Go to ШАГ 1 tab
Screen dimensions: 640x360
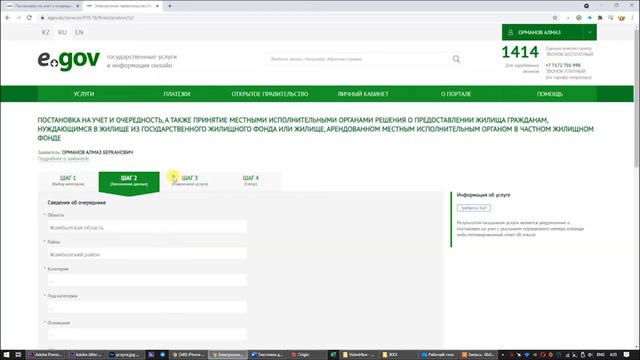(x=68, y=181)
